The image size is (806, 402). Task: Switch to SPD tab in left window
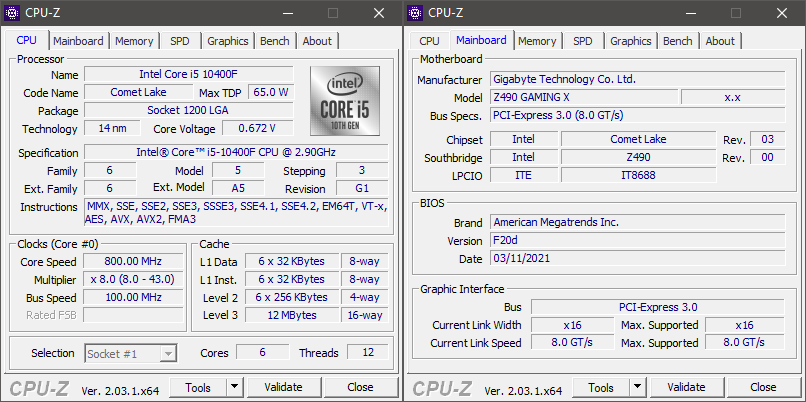[x=180, y=41]
